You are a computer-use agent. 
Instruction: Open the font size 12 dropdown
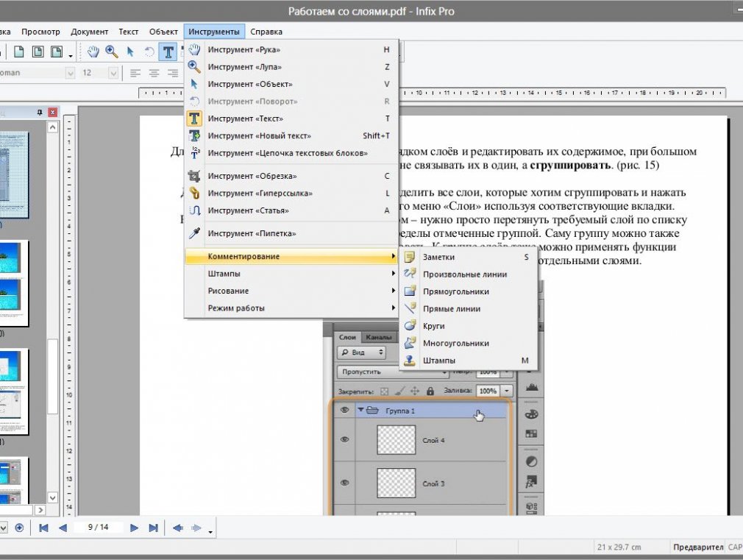click(x=113, y=73)
